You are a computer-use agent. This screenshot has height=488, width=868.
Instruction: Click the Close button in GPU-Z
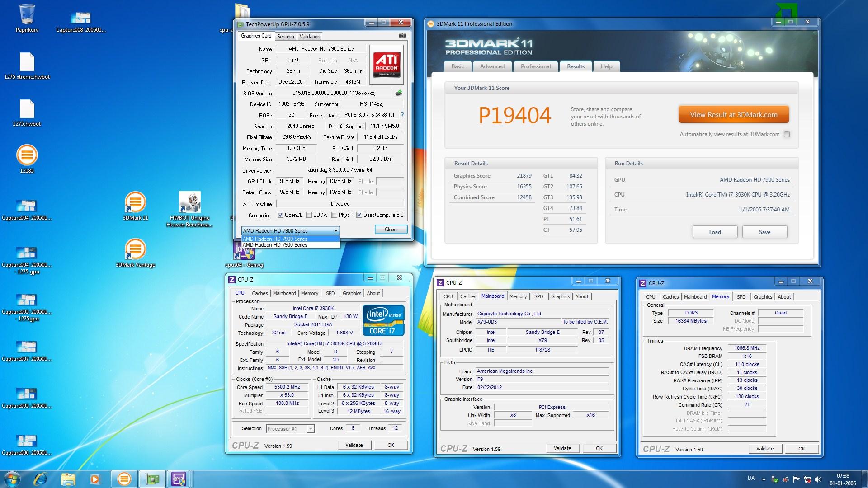[391, 230]
